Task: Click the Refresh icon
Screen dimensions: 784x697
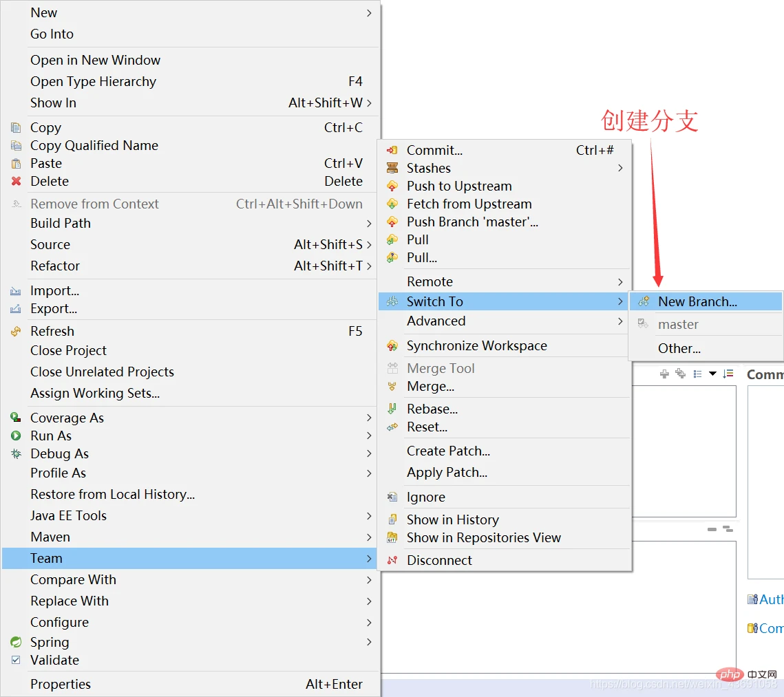Action: [16, 331]
